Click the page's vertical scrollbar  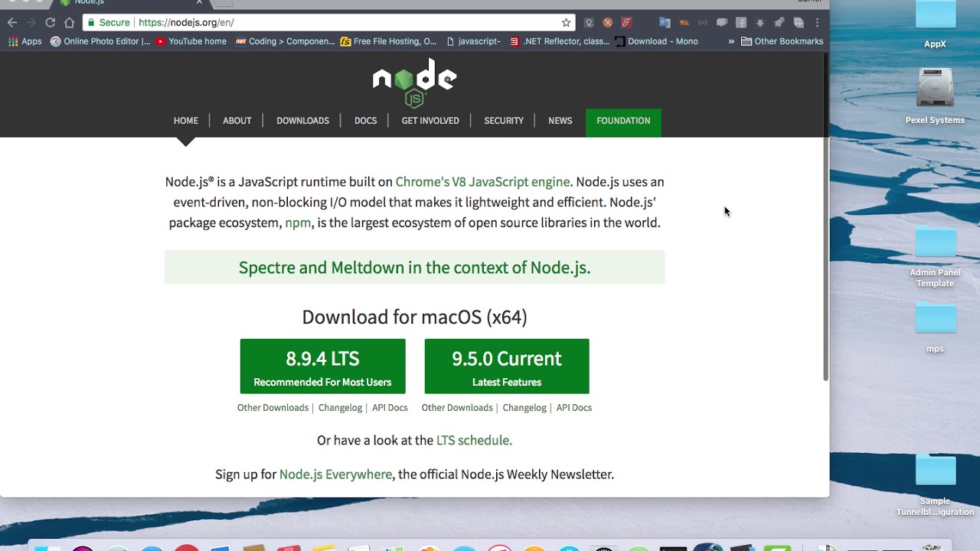point(826,218)
